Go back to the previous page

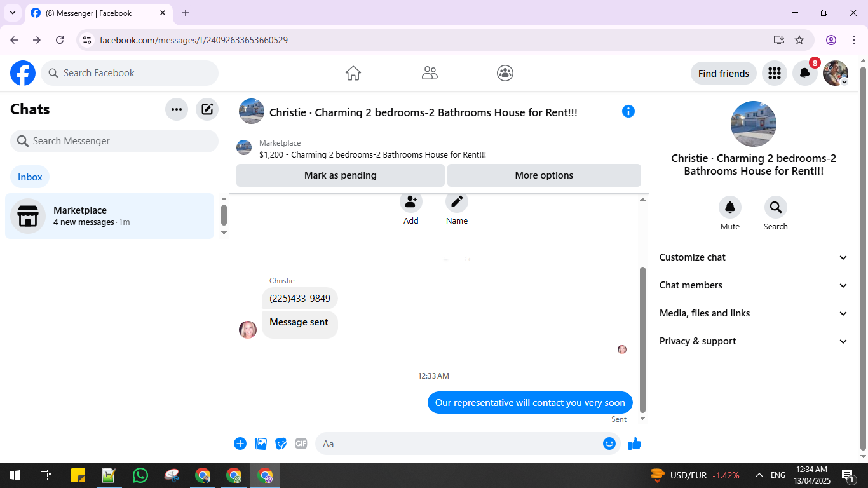pos(14,40)
